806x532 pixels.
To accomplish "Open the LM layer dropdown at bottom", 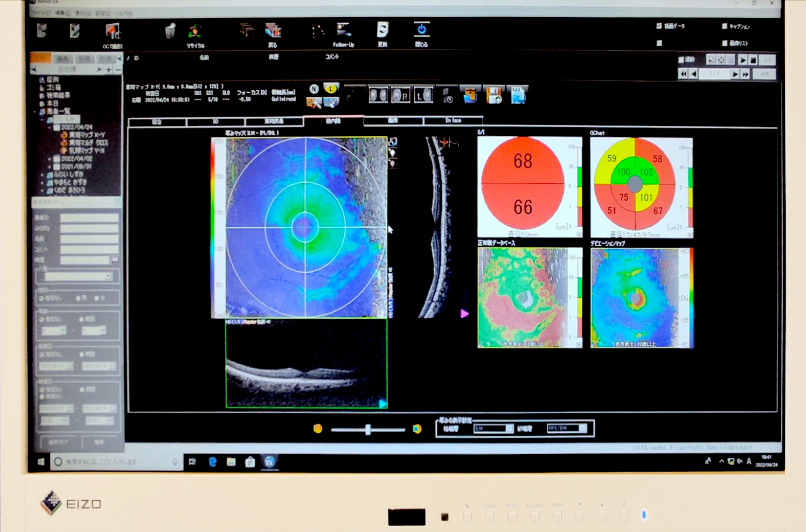I will tap(493, 428).
